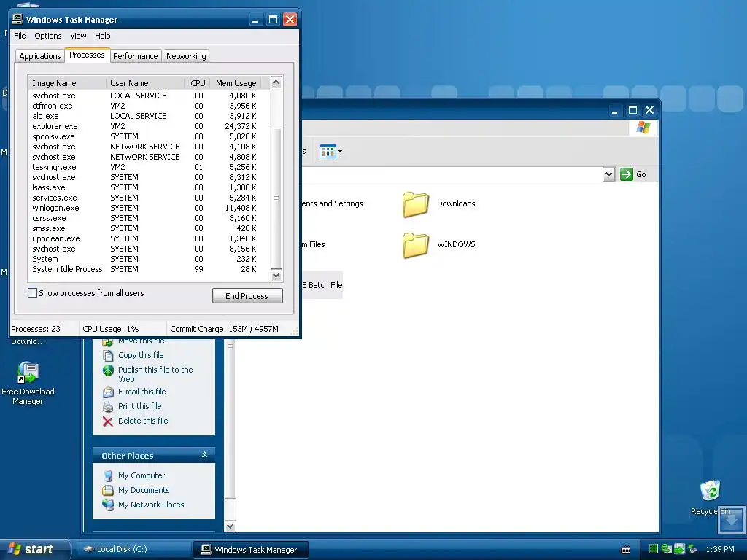The width and height of the screenshot is (747, 560).
Task: Click the Print this file link
Action: coord(139,406)
